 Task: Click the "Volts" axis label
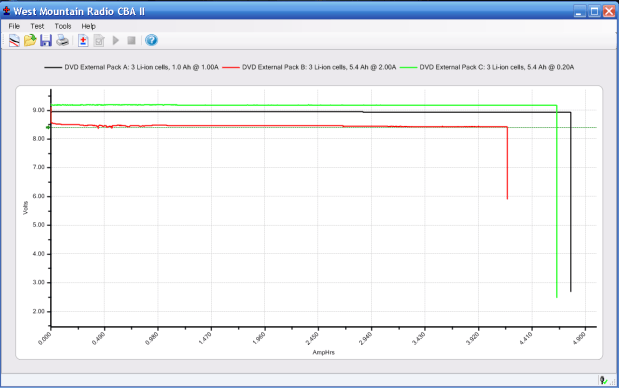click(x=26, y=208)
